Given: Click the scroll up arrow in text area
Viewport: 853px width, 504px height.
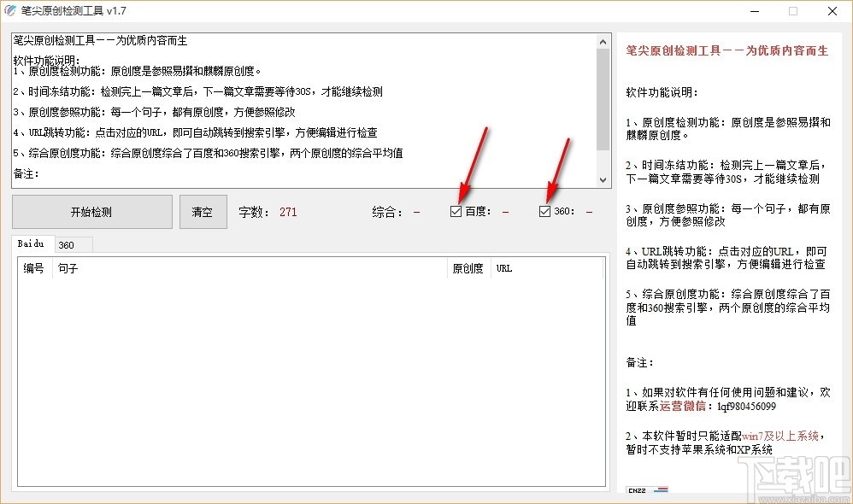Looking at the screenshot, I should (603, 41).
